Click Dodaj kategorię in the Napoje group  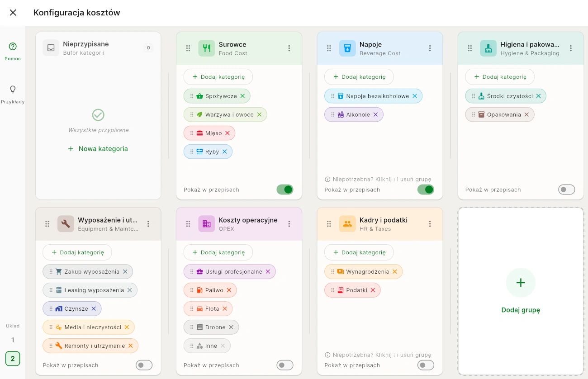[359, 77]
